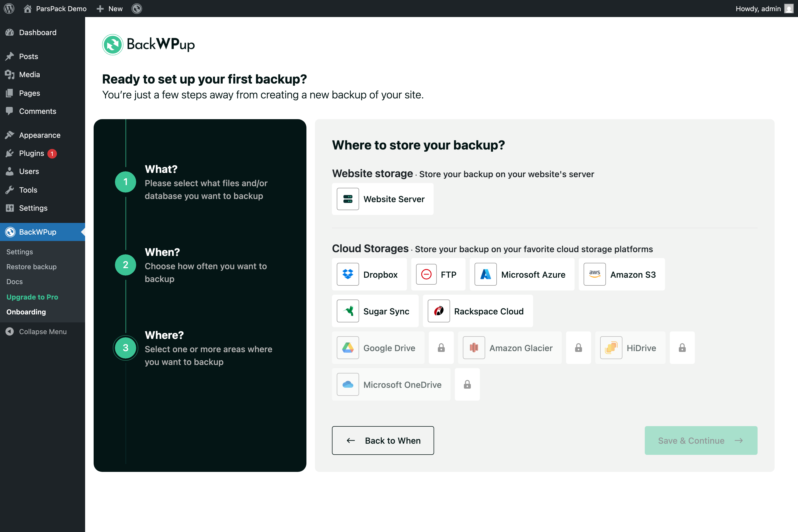This screenshot has height=532, width=798.
Task: Click the BackWPup logo at page top
Action: (x=149, y=44)
